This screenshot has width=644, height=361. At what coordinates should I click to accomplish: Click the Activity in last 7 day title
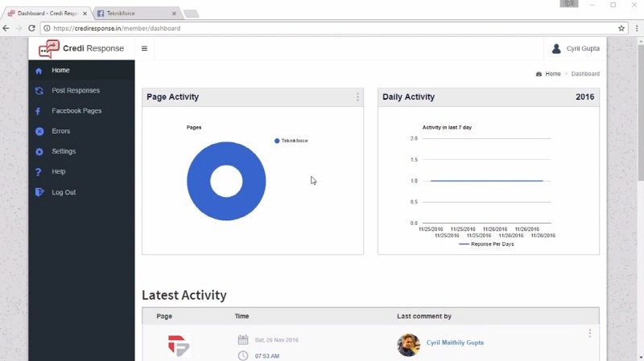coord(447,128)
